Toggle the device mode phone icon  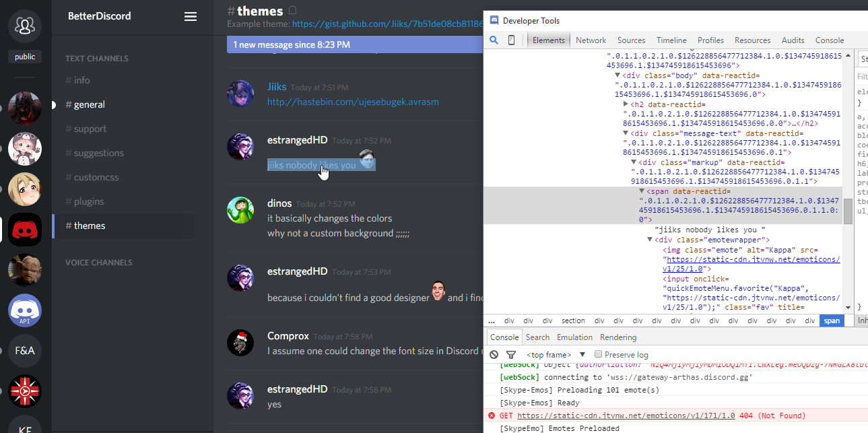click(x=511, y=40)
